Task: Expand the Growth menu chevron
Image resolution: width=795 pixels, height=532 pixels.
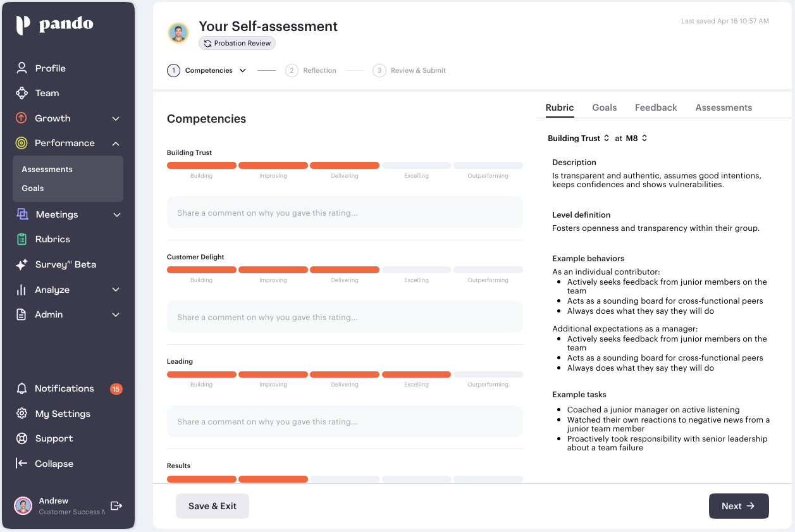Action: (x=116, y=118)
